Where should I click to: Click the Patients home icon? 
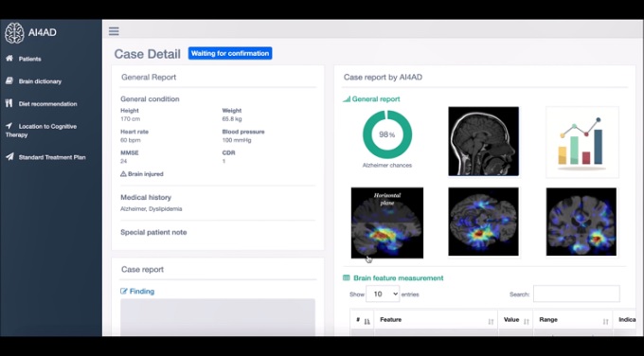[9, 59]
